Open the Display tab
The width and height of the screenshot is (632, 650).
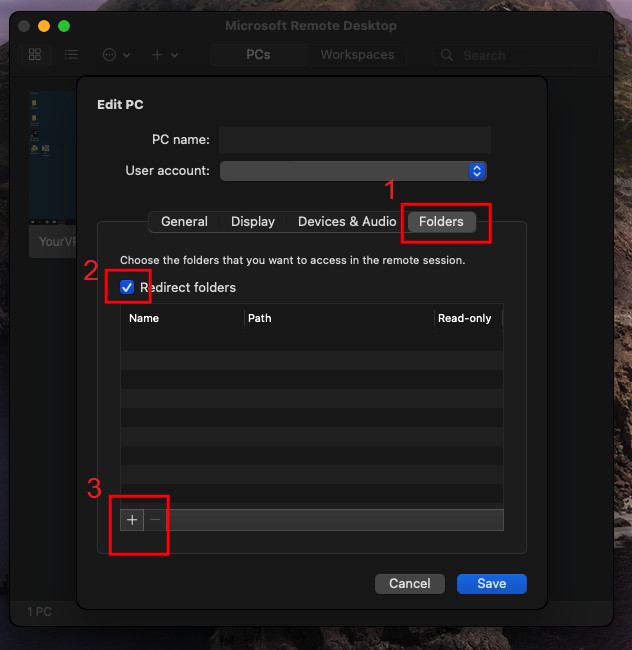253,221
